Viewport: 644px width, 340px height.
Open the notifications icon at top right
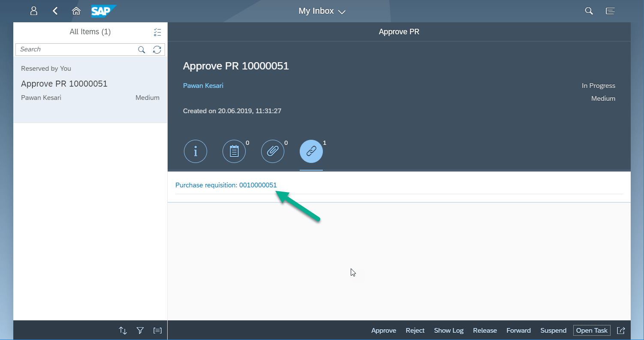pos(610,11)
